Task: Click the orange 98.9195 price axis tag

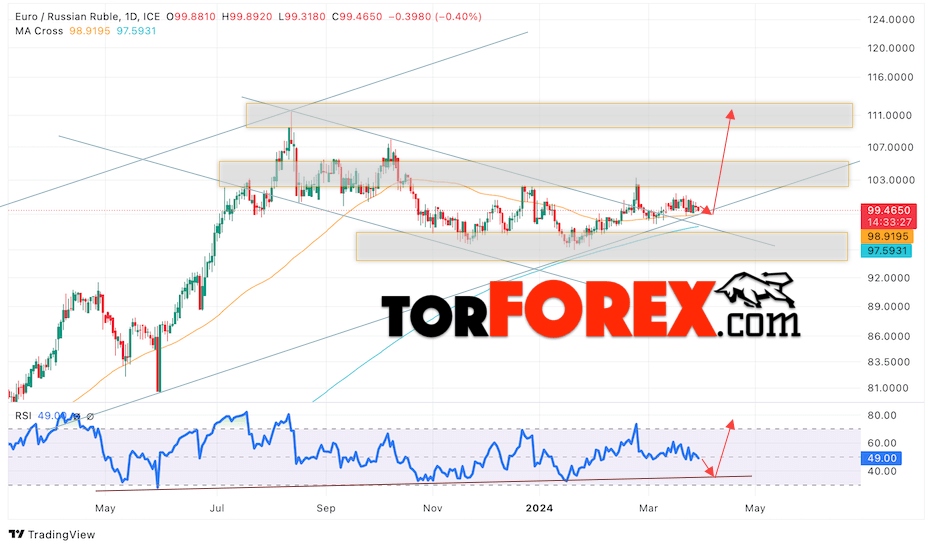Action: pyautogui.click(x=887, y=237)
